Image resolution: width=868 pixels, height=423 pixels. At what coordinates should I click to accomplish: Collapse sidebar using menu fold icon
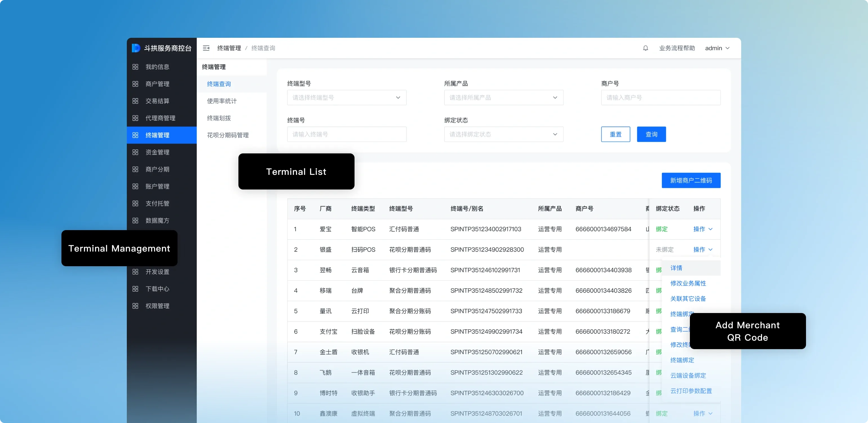(206, 48)
